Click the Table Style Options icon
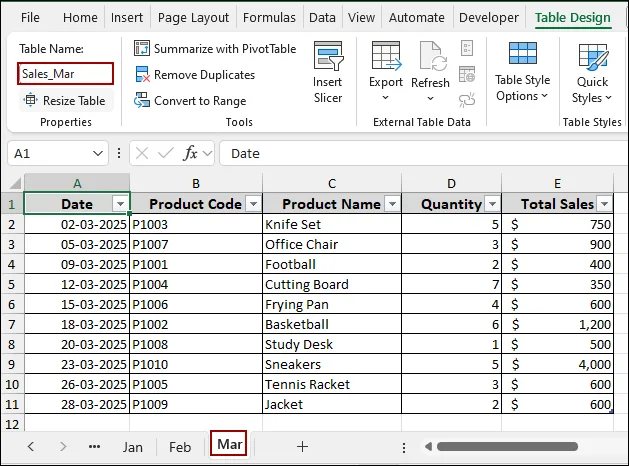 tap(523, 53)
